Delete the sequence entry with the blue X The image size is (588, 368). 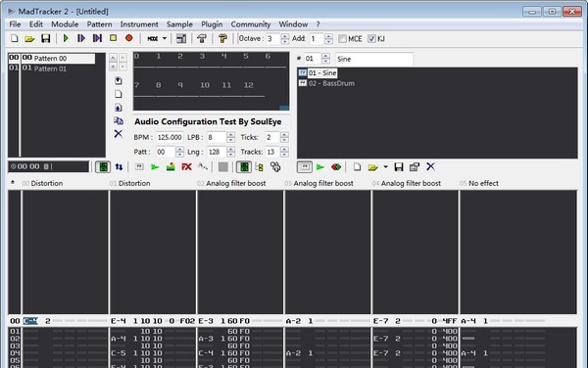coord(119,134)
